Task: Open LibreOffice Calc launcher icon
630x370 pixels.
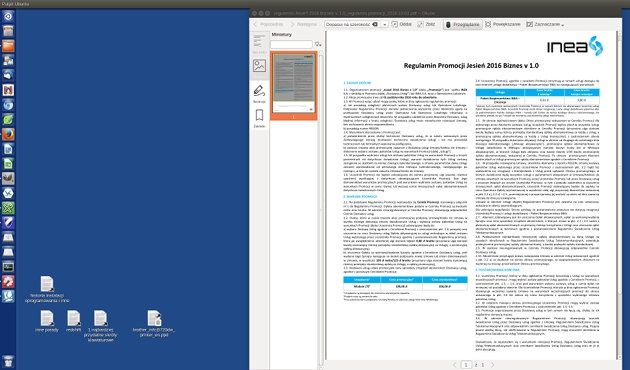Action: pyautogui.click(x=8, y=164)
